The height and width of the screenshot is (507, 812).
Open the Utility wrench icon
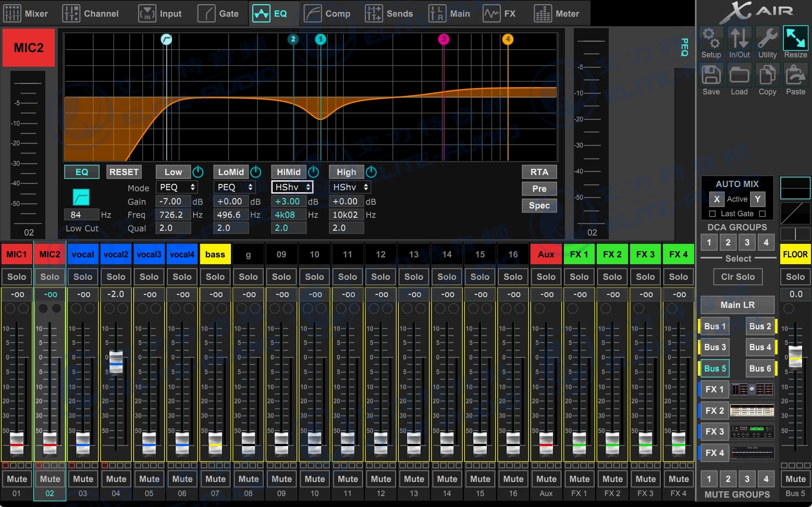coord(767,39)
